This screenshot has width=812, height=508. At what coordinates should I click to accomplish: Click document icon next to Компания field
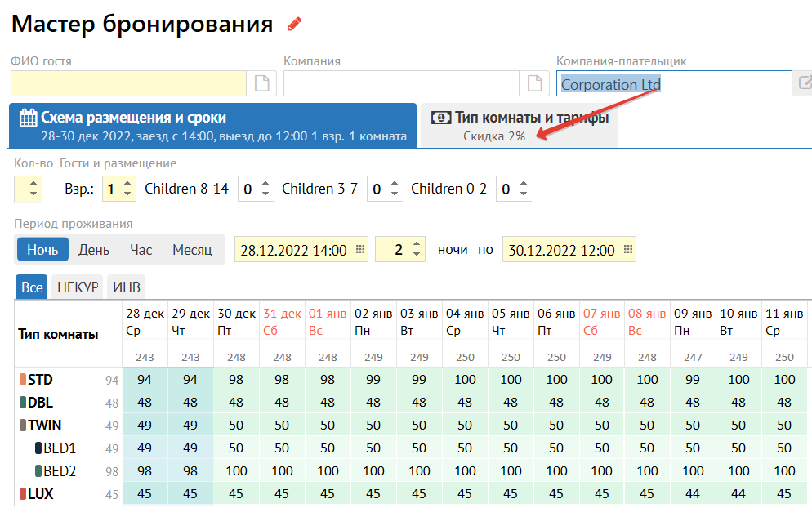[x=535, y=83]
